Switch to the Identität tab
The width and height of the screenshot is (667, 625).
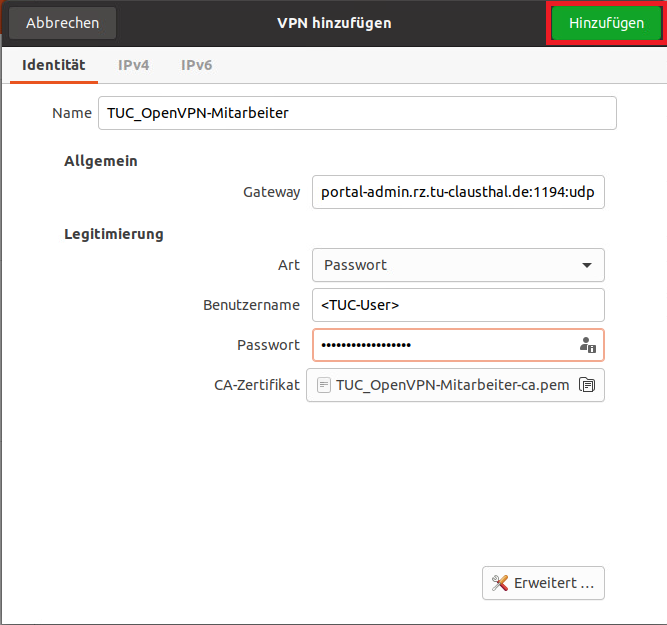(54, 65)
